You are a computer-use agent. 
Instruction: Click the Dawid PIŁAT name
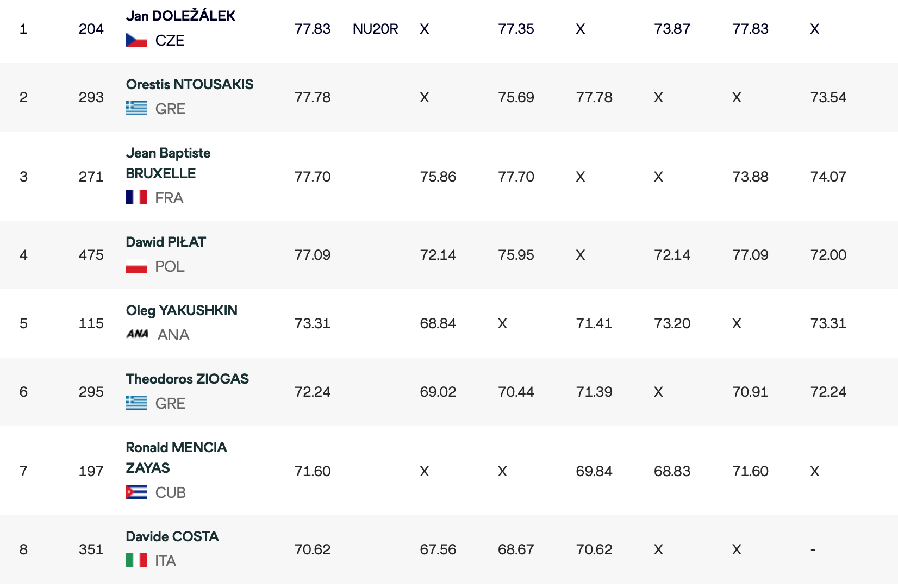(166, 242)
